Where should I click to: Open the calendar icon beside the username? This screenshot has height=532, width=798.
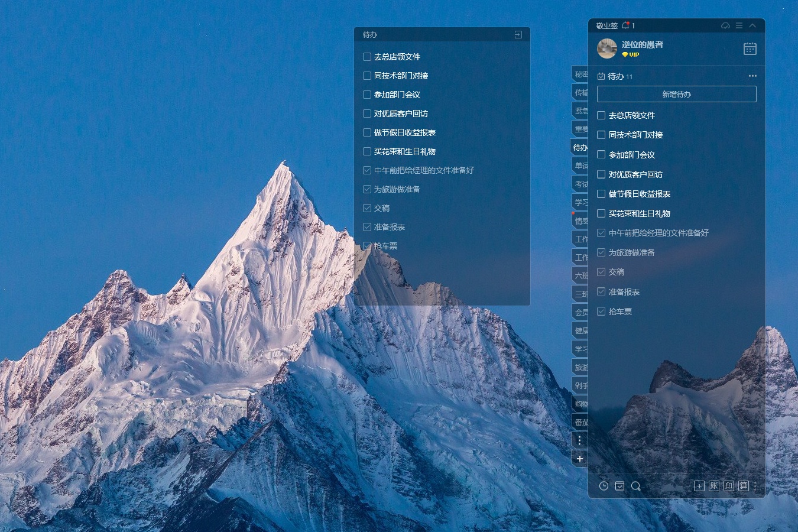pos(750,48)
